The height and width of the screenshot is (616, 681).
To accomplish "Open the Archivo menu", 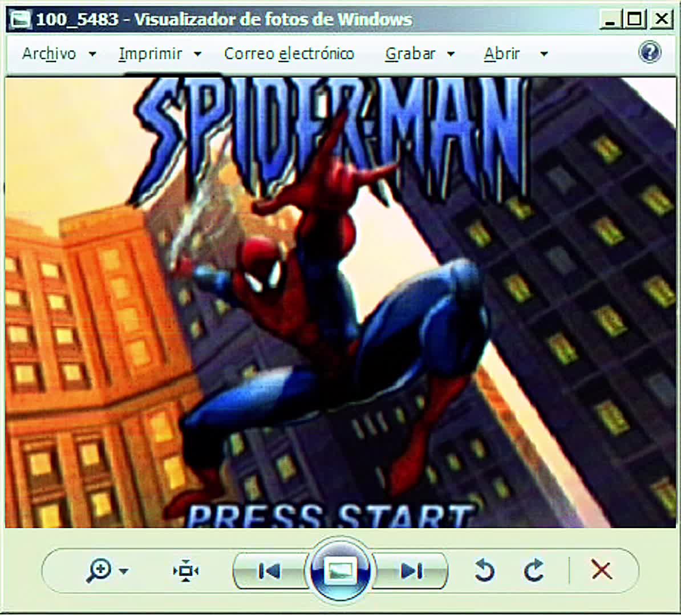I will (49, 54).
